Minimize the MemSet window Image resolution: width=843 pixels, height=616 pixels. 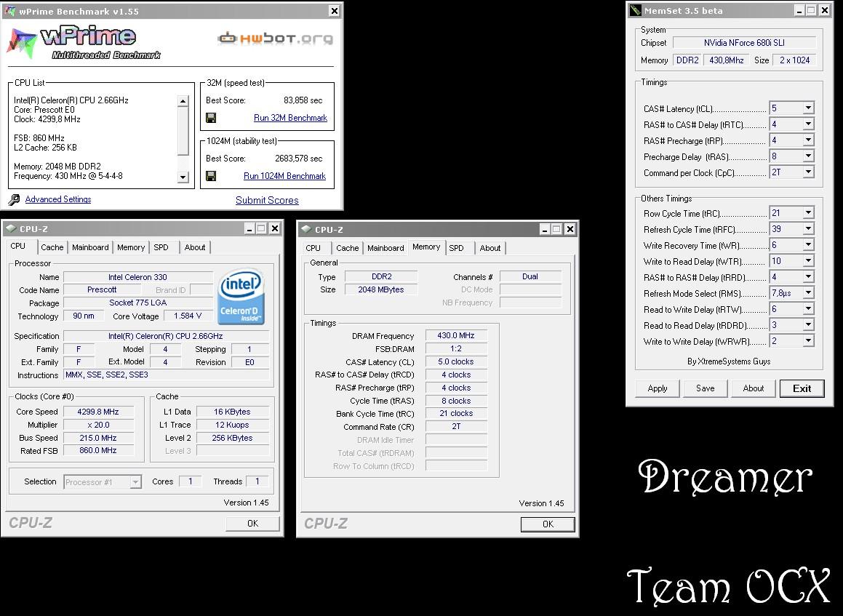click(x=799, y=10)
